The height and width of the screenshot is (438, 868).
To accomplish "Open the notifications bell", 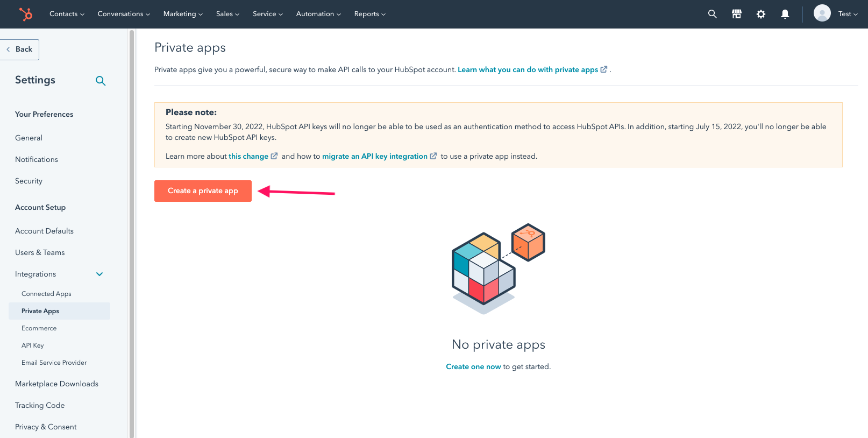I will click(785, 14).
